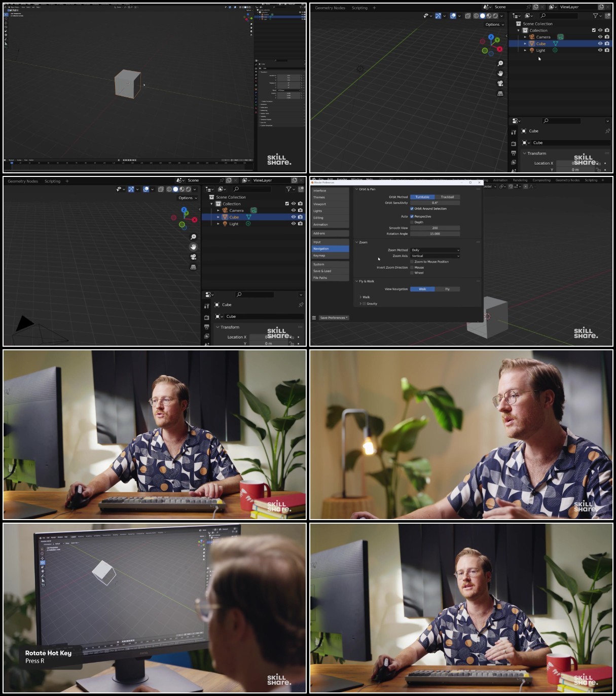Go to the File Paths preferences section
The width and height of the screenshot is (616, 696).
coord(330,278)
